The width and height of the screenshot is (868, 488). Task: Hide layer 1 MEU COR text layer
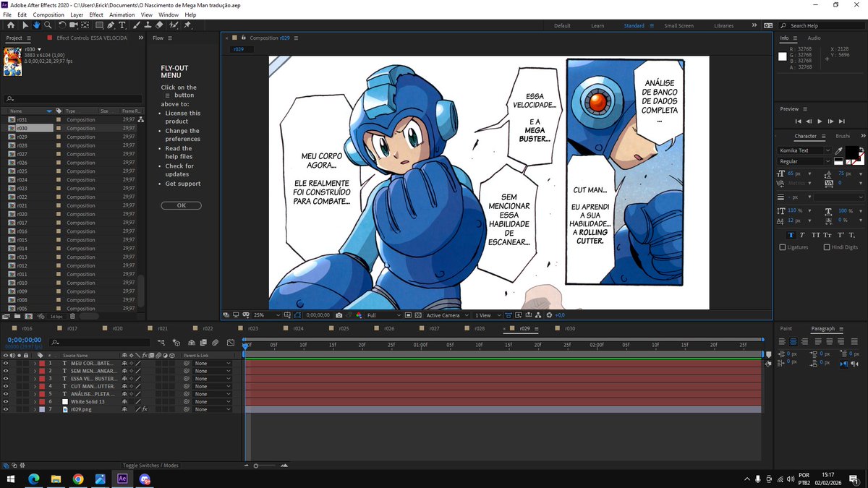[6, 364]
